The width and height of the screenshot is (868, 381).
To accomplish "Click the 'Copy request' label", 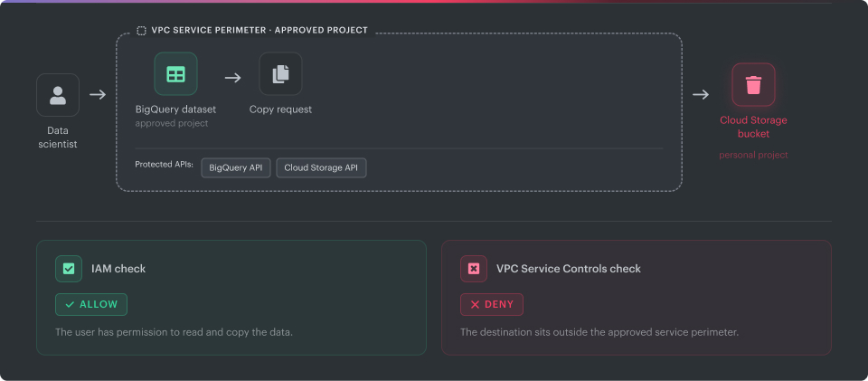I will [280, 110].
